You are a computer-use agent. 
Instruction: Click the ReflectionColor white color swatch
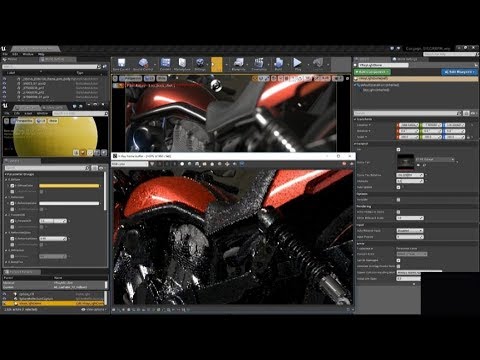click(69, 203)
